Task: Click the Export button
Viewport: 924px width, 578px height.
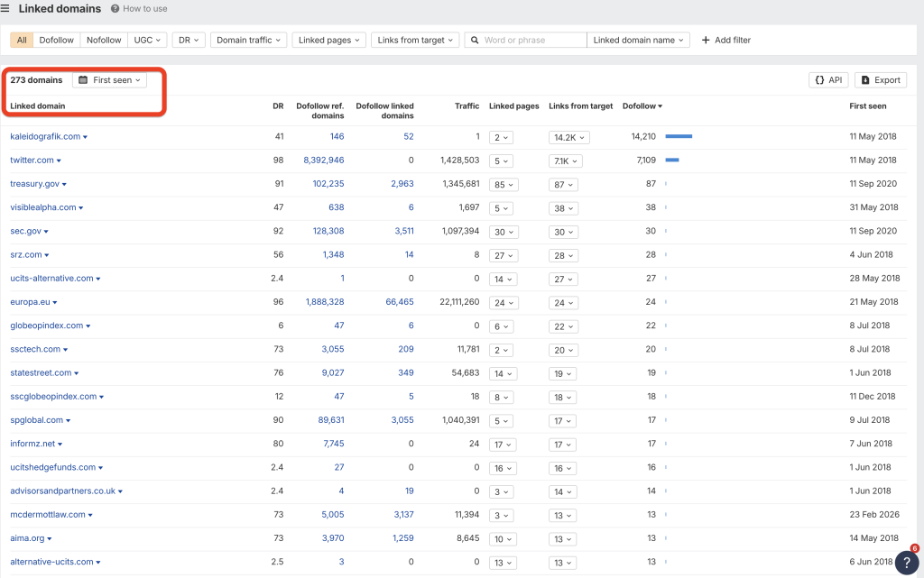Action: [x=881, y=80]
